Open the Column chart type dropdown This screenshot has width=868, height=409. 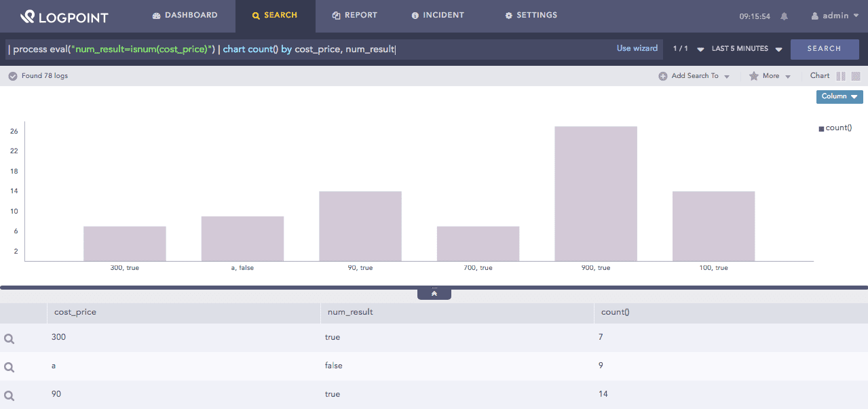click(x=839, y=96)
